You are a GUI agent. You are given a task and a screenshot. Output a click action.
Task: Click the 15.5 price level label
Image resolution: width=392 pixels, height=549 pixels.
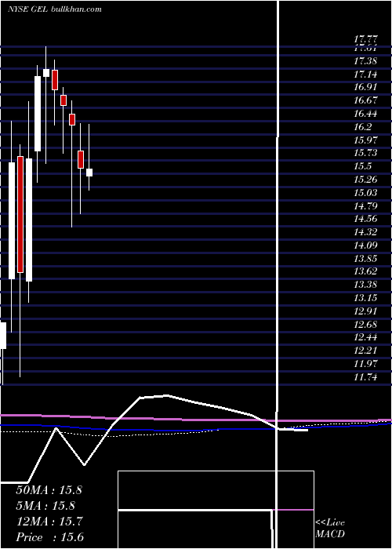(x=362, y=166)
